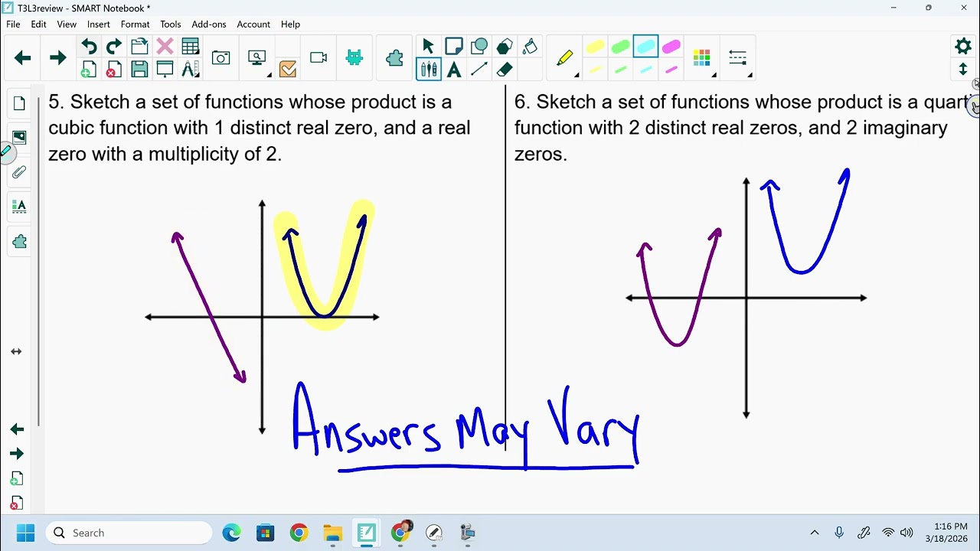Screen dimensions: 980x551
Task: Delete page from left sidebar
Action: (17, 504)
